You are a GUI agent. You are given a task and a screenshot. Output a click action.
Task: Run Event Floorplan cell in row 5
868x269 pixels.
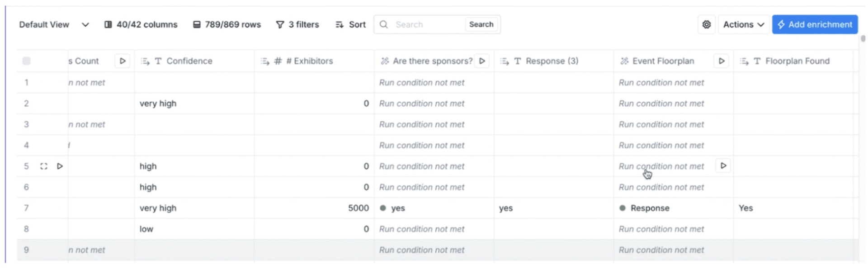pos(723,166)
